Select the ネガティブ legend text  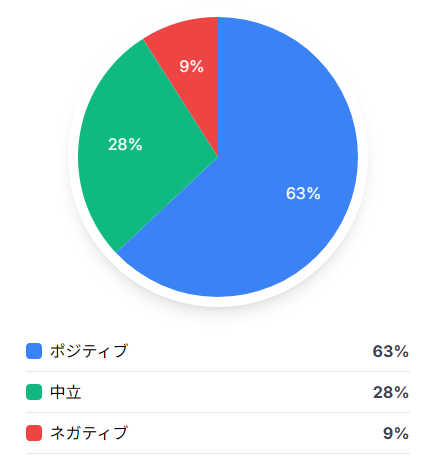click(x=89, y=433)
